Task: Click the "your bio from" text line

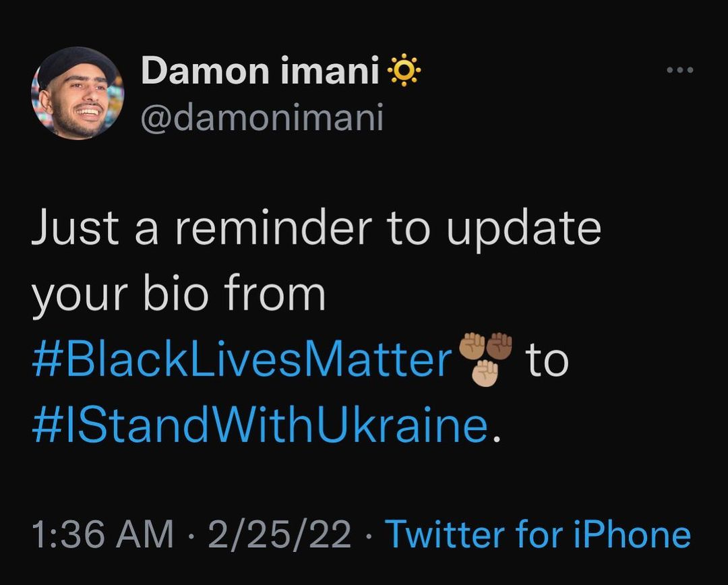Action: pyautogui.click(x=179, y=294)
